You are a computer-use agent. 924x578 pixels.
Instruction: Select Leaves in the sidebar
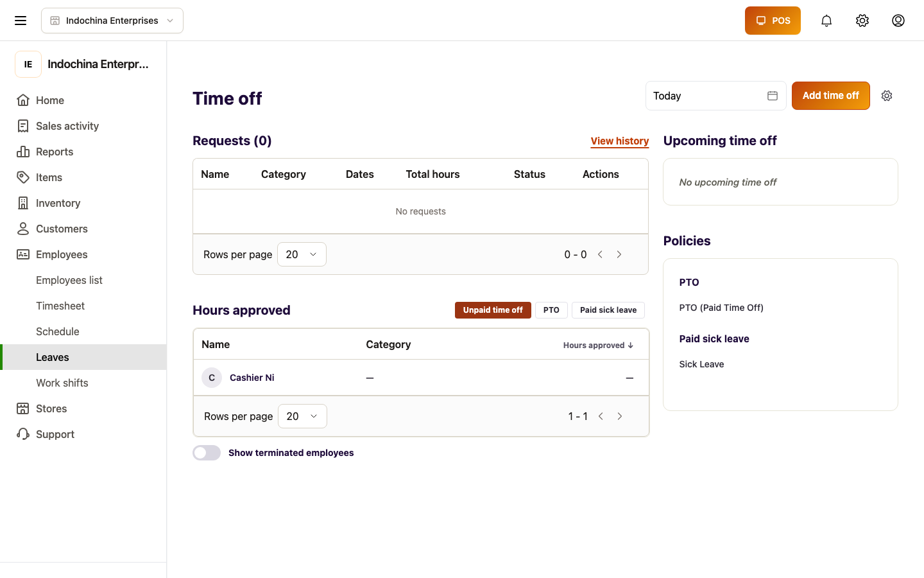tap(83, 357)
